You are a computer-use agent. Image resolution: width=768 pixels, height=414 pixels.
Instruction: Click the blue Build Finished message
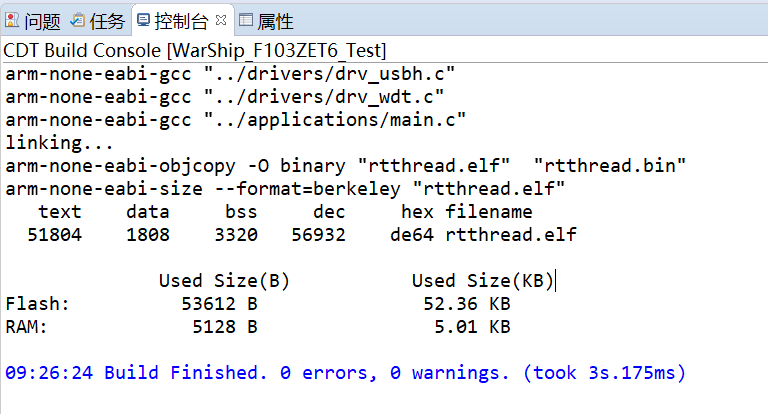click(345, 372)
